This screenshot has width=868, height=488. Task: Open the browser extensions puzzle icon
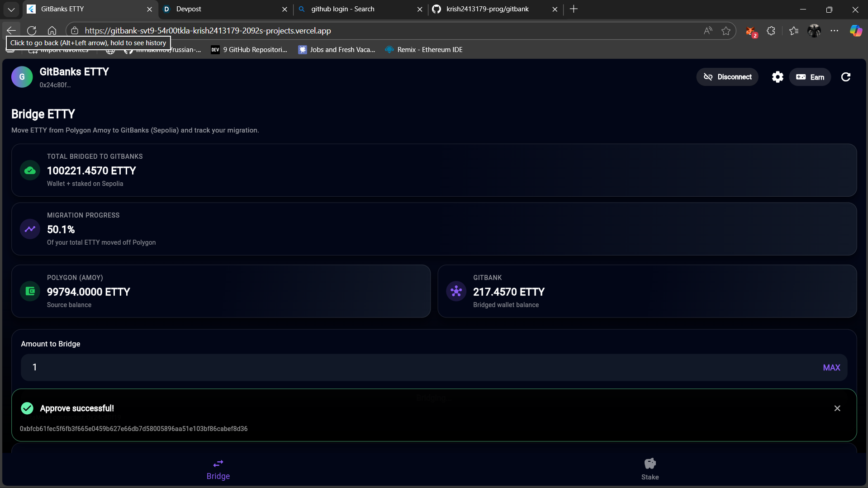771,31
